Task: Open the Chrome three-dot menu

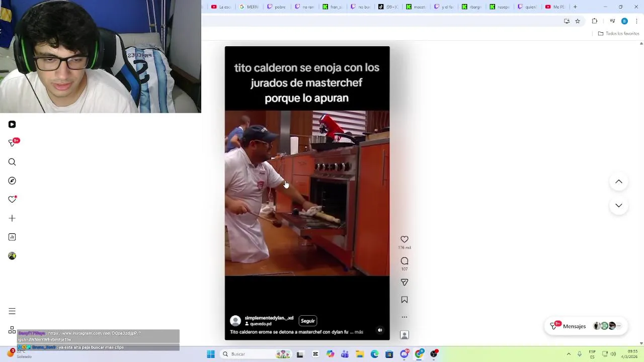Action: point(636,21)
